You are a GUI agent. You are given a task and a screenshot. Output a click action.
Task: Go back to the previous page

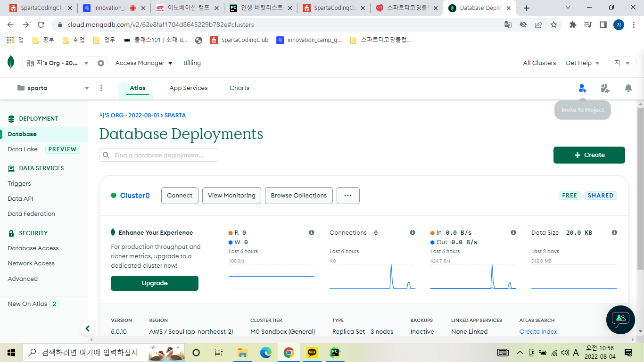click(10, 25)
